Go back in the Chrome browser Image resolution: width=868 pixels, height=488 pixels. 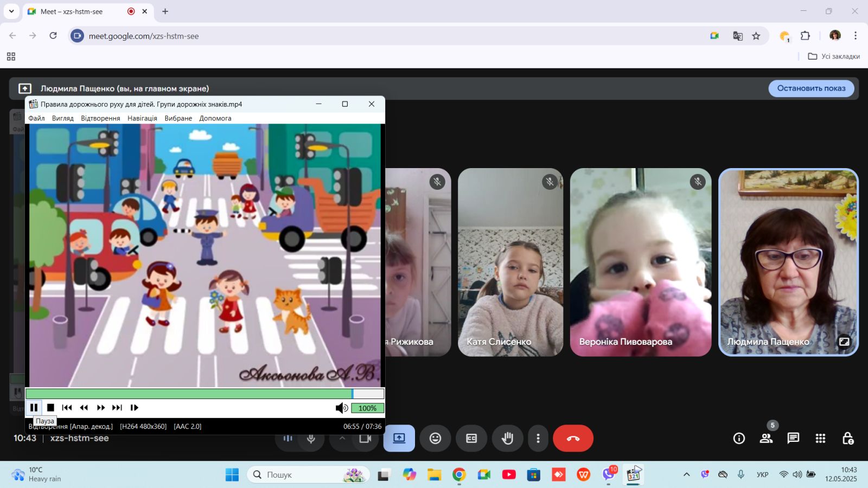(12, 36)
